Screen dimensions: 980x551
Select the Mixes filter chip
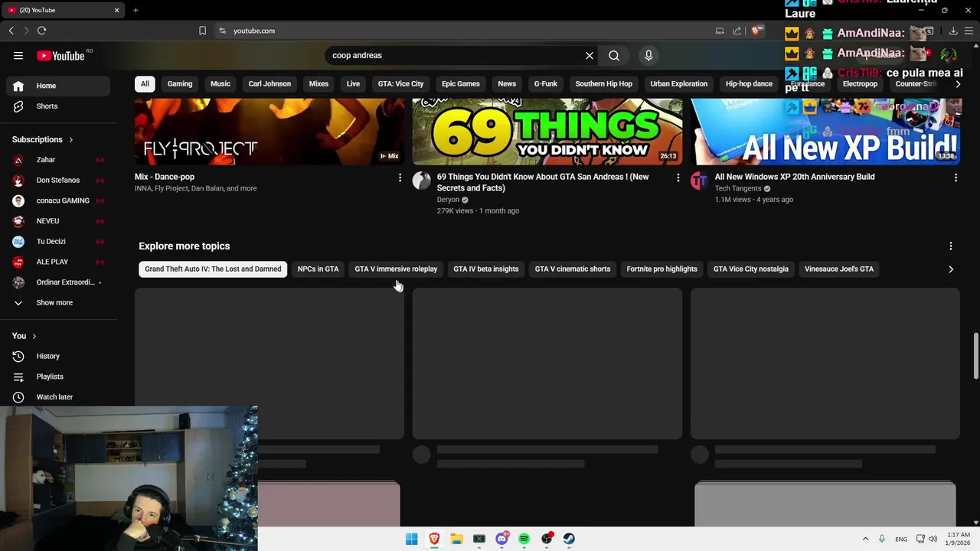[x=318, y=83]
